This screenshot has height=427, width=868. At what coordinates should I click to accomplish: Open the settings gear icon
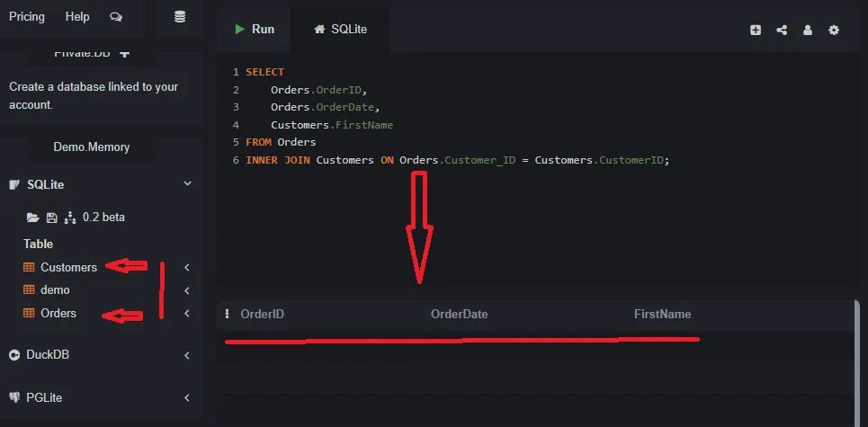pos(834,30)
